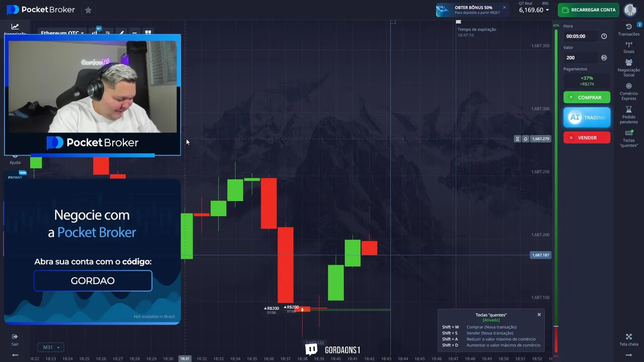The image size is (644, 362).
Task: Expand the 6,169.60 balance dropdown
Action: coord(534,10)
